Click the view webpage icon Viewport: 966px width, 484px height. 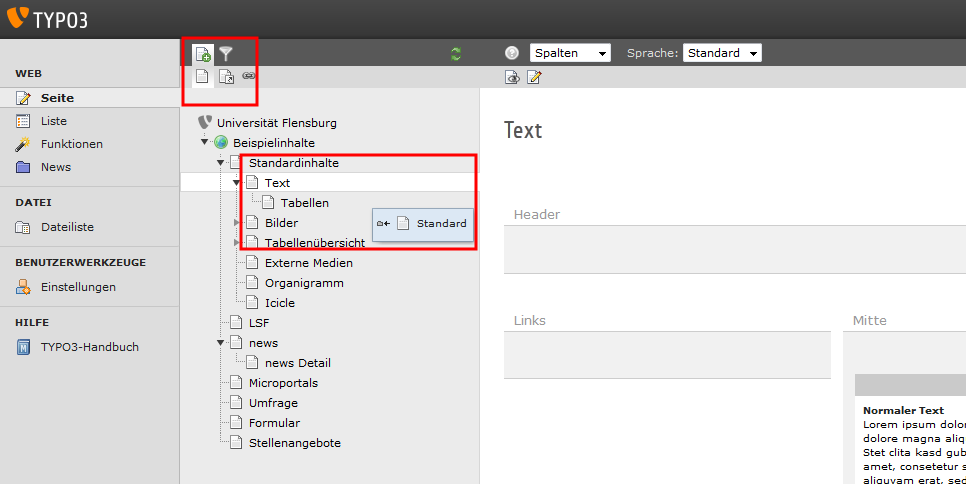512,77
